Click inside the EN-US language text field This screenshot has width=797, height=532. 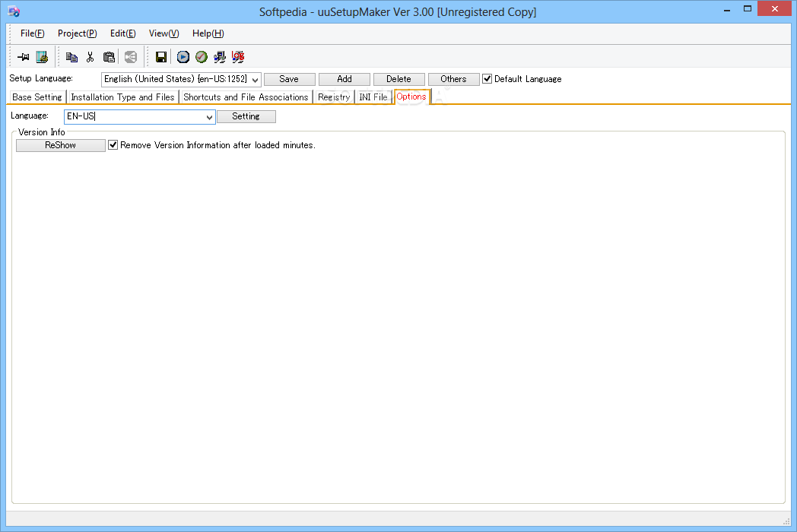click(x=134, y=117)
